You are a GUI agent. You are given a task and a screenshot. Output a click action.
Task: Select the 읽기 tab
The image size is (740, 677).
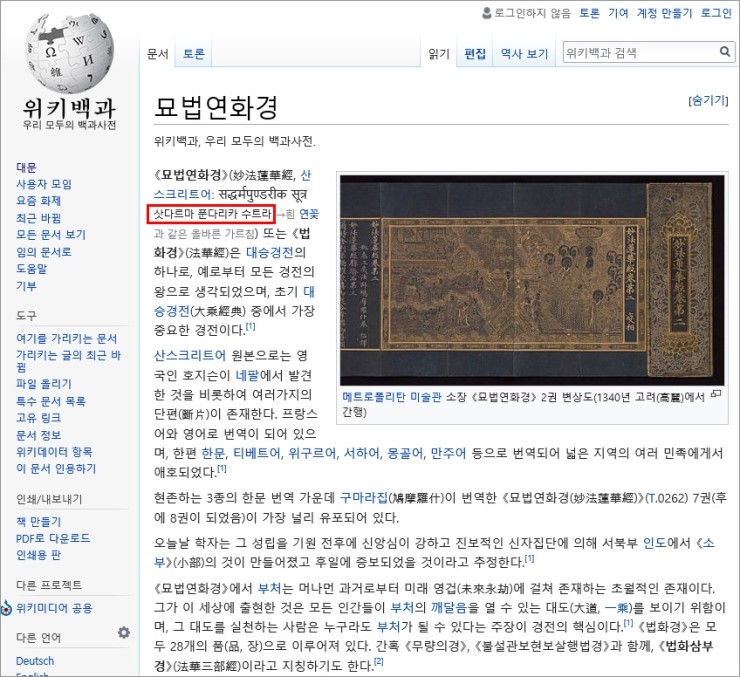coord(439,54)
